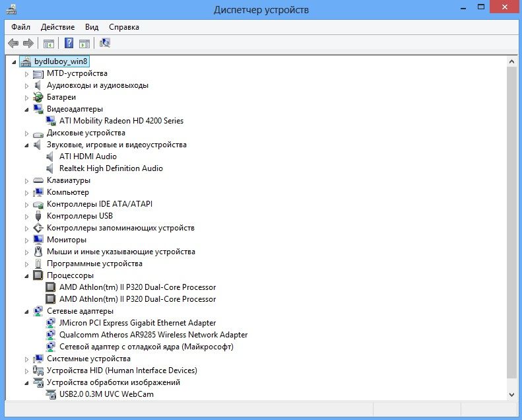
Task: Collapse the Процессоры node
Action: point(26,276)
